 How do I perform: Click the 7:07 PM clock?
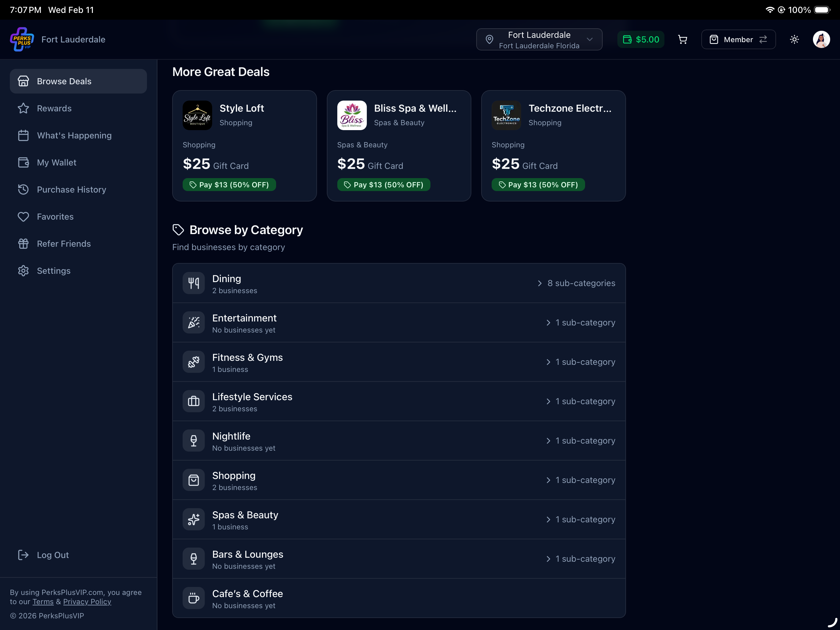[x=26, y=10]
